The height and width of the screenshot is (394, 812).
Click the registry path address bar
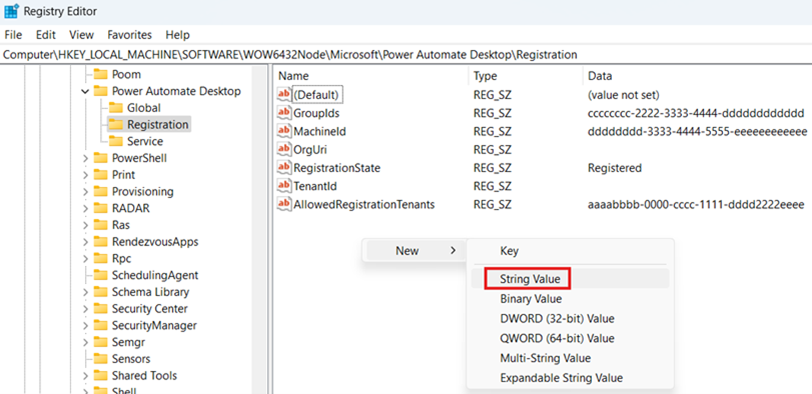406,54
